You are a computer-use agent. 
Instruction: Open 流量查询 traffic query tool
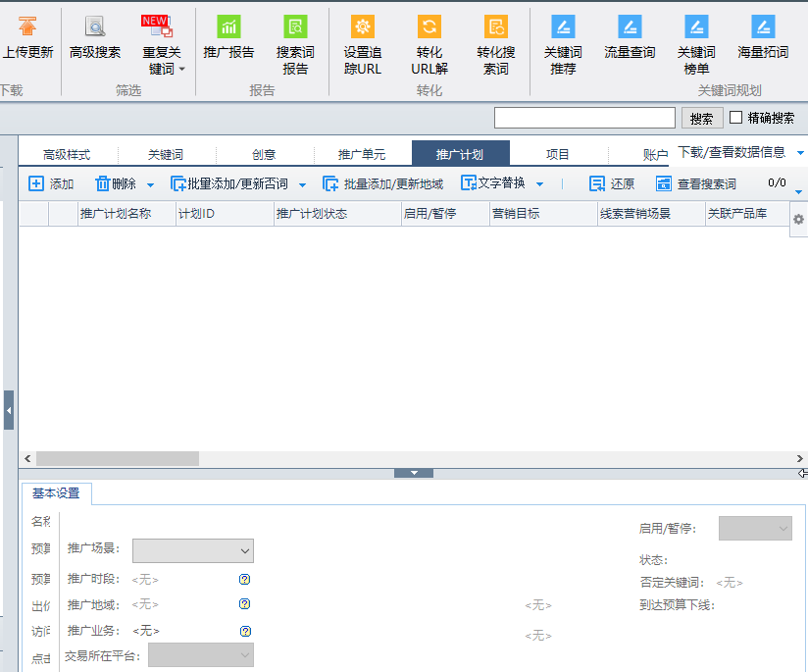pos(630,27)
